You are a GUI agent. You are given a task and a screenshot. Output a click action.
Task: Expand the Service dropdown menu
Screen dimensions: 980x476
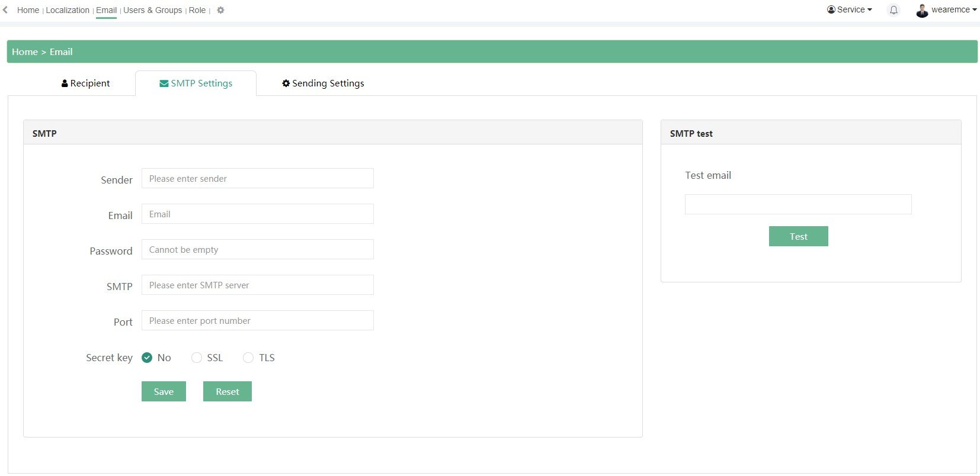850,10
